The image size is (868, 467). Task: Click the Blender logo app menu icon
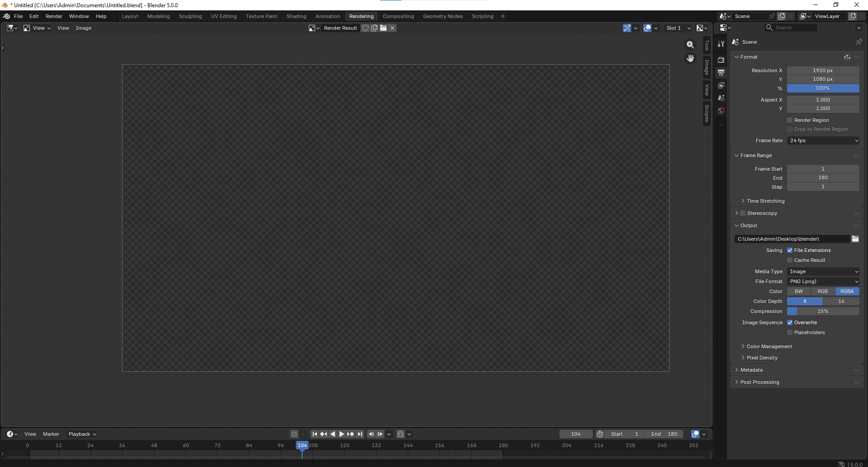pyautogui.click(x=6, y=16)
